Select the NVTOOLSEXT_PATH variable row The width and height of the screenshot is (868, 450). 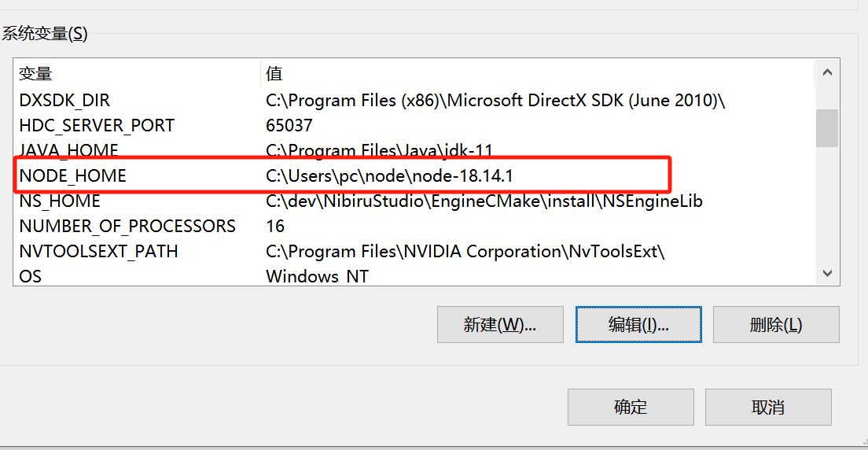coord(98,252)
